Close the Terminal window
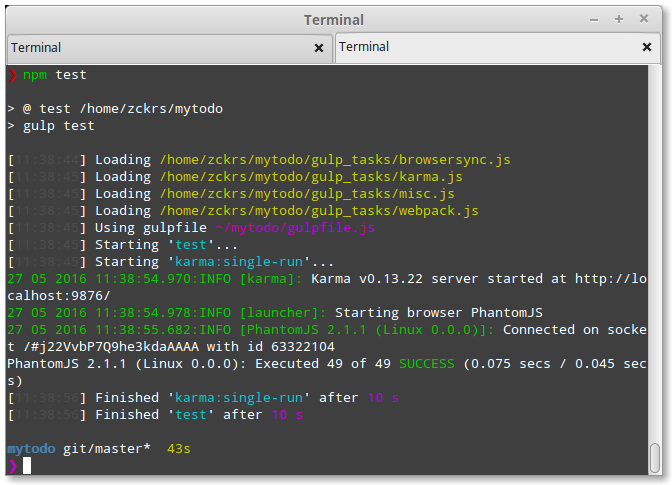Viewport: 672px width, 485px height. (643, 19)
